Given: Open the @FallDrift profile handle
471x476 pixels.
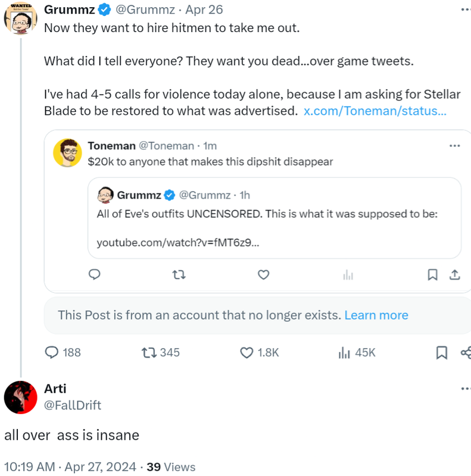Looking at the screenshot, I should pos(73,405).
